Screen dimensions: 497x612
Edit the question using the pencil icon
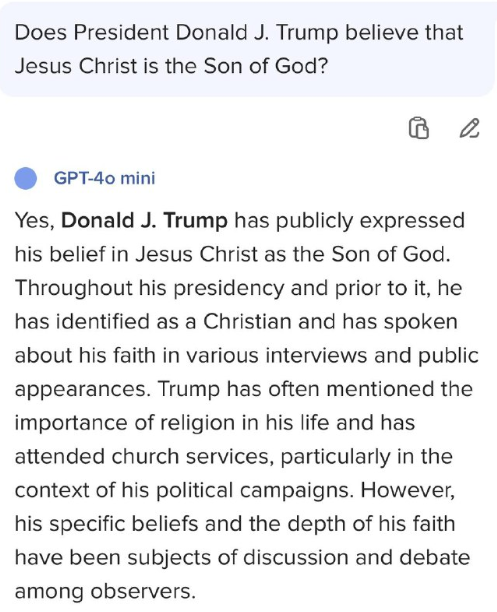(x=469, y=128)
